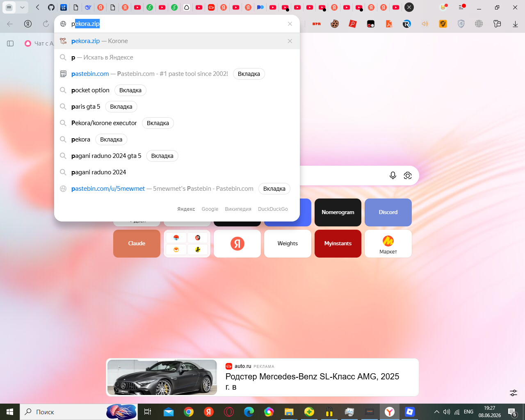The image size is (525, 420).
Task: Select 'Pekora/korone executor' suggestion
Action: [x=104, y=123]
